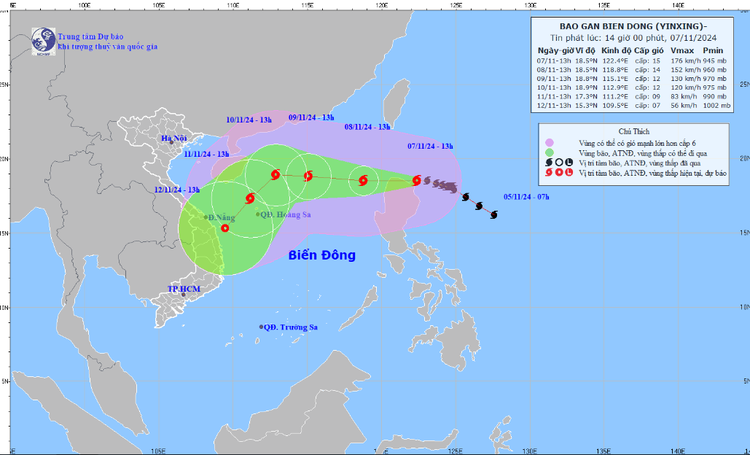Click the 'Chú Thích' legend heading
Image resolution: width=750 pixels, height=455 pixels.
coord(634,132)
